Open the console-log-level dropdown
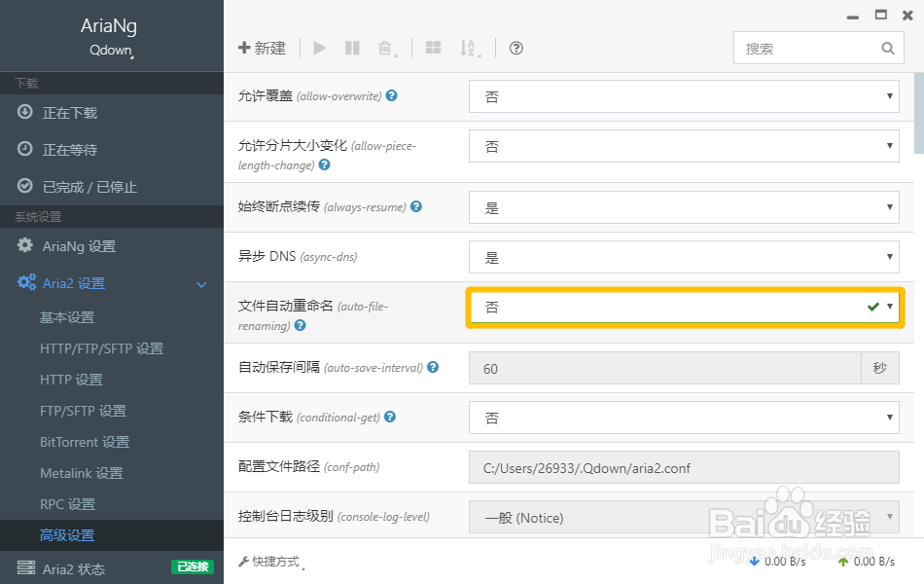The width and height of the screenshot is (924, 584). 684,517
